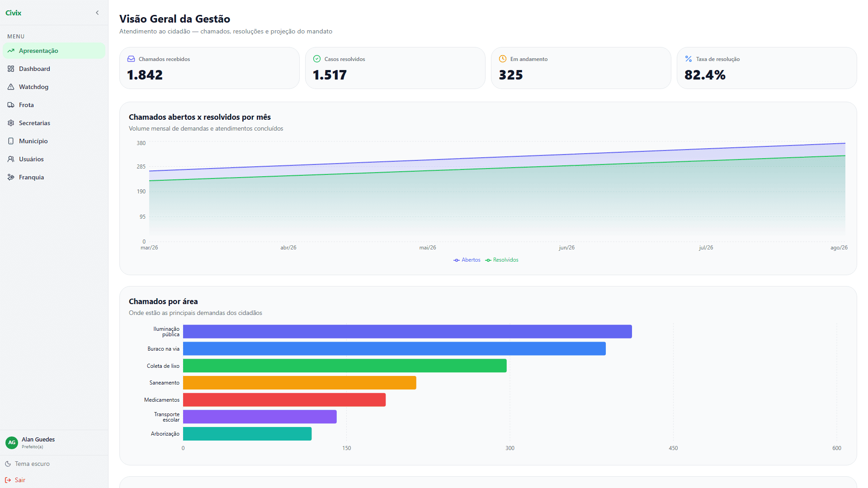The image size is (868, 488).
Task: Click the Frota truck icon
Action: coord(11,105)
